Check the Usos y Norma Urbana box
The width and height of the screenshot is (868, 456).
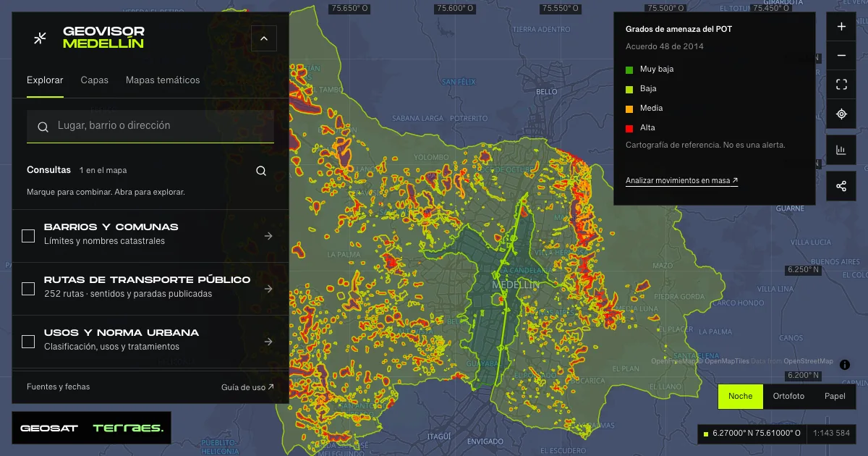click(28, 342)
